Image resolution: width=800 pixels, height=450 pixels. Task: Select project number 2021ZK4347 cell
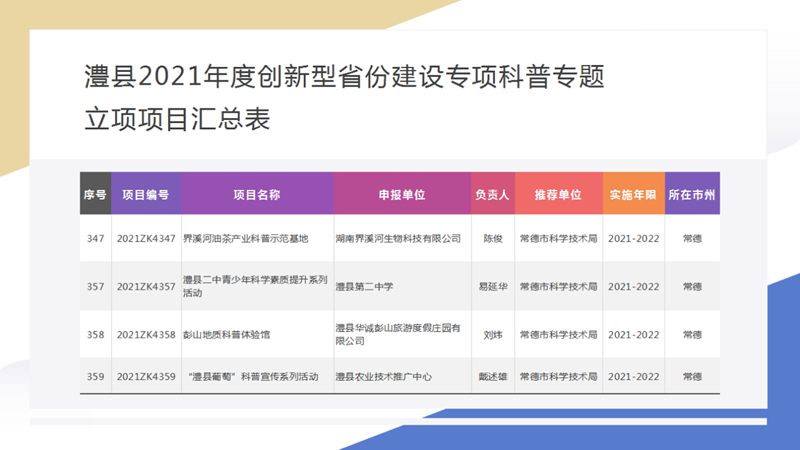pyautogui.click(x=146, y=239)
